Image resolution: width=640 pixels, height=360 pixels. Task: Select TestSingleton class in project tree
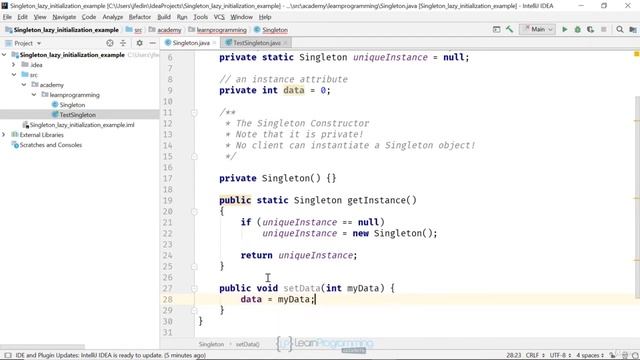point(78,115)
